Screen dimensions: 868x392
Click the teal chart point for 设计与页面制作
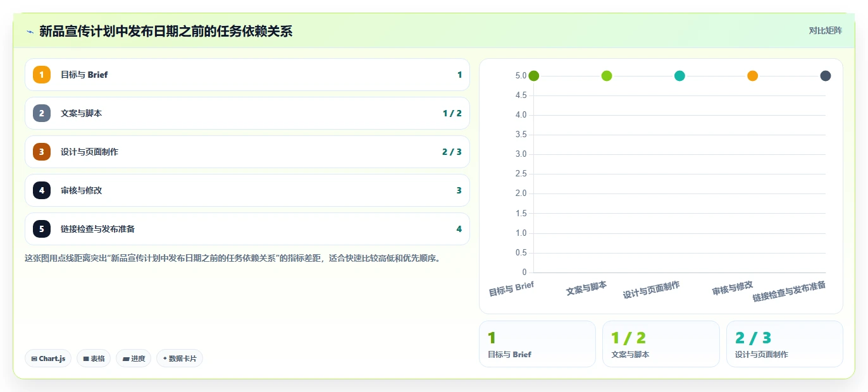(679, 76)
